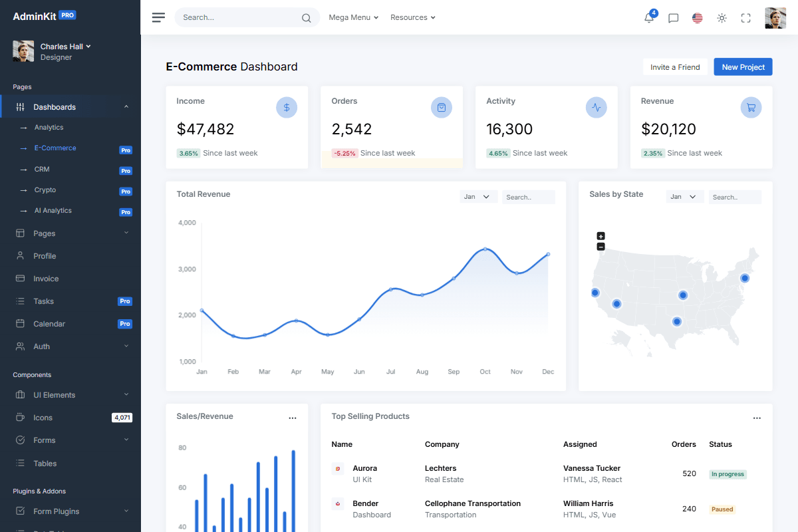
Task: Click the -5.25% orders change badge
Action: coord(344,153)
